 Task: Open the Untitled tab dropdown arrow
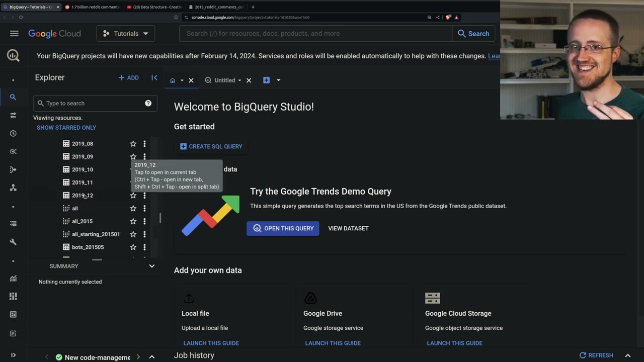(239, 80)
